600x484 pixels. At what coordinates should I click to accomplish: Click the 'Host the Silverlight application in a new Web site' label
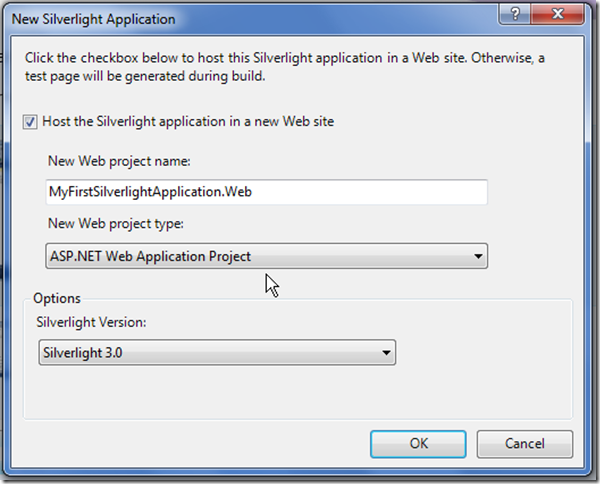(188, 122)
